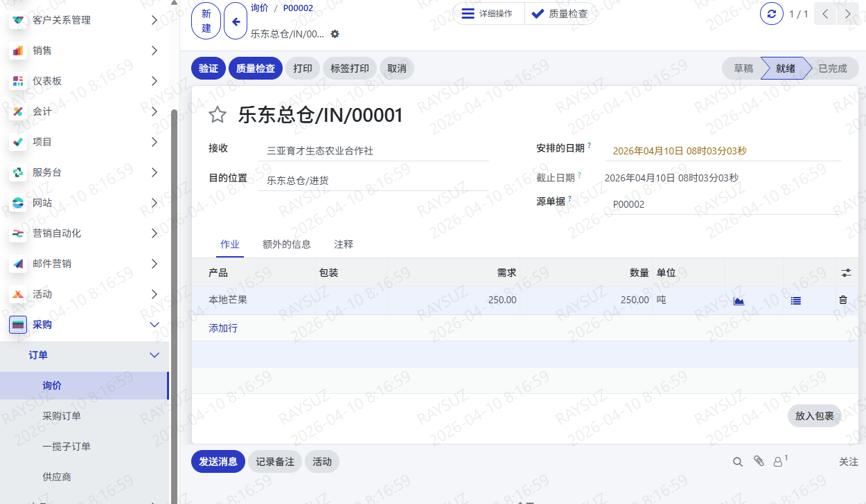Collapse the 订单 submenu chevron
The width and height of the screenshot is (866, 504).
click(x=154, y=355)
